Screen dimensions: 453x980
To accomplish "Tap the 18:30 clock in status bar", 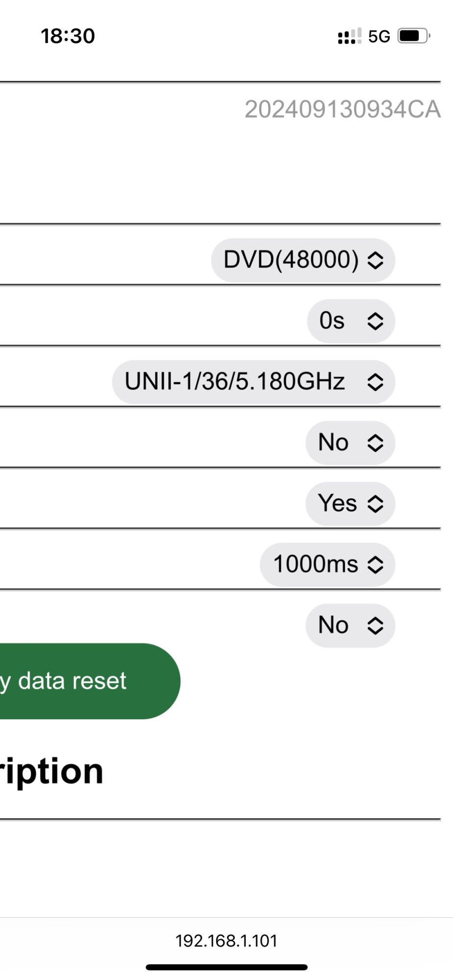I will pos(68,36).
